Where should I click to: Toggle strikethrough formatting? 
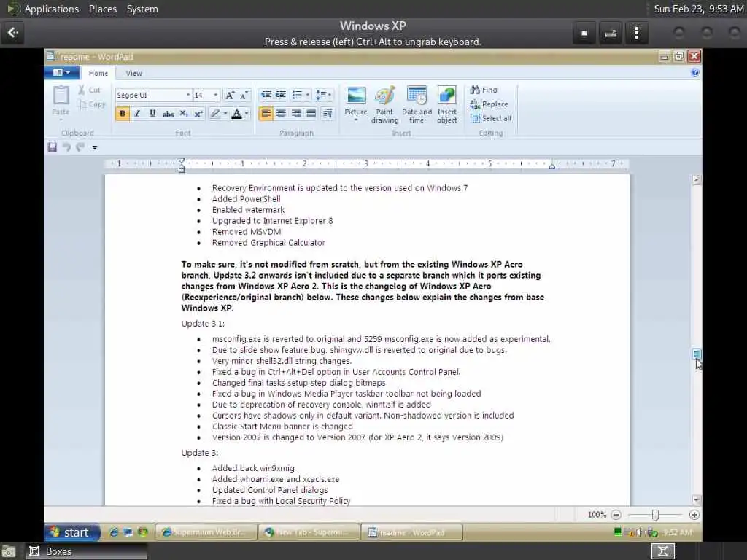pyautogui.click(x=169, y=114)
